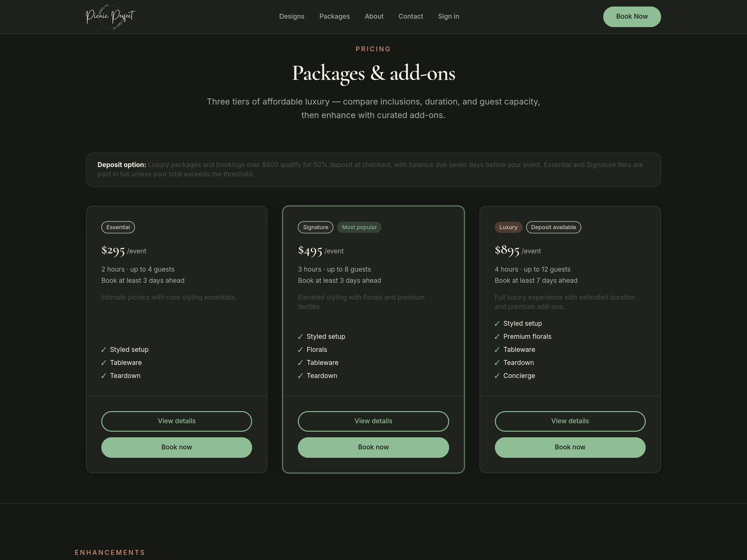The height and width of the screenshot is (560, 747).
Task: View details for the $495 Signature package
Action: [x=373, y=421]
